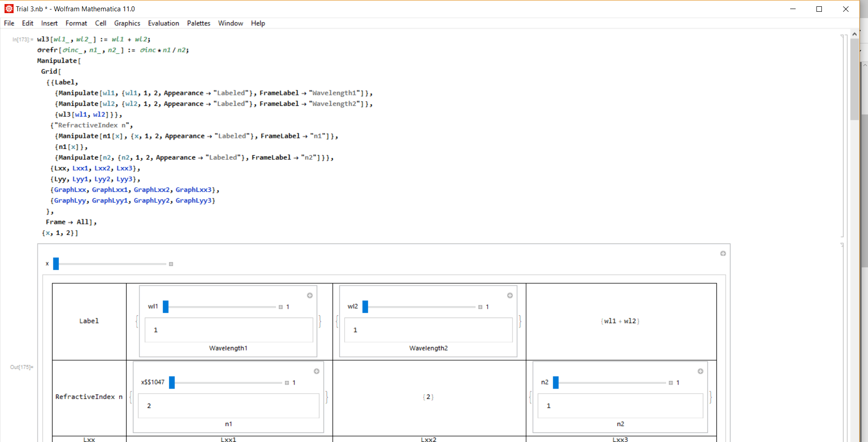The width and height of the screenshot is (868, 442).
Task: Open the Insert menu
Action: click(49, 23)
